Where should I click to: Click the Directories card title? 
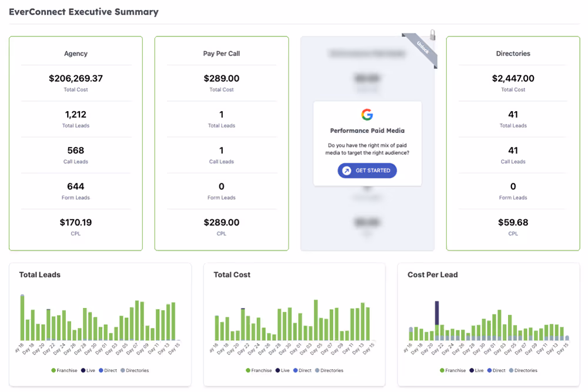(513, 53)
